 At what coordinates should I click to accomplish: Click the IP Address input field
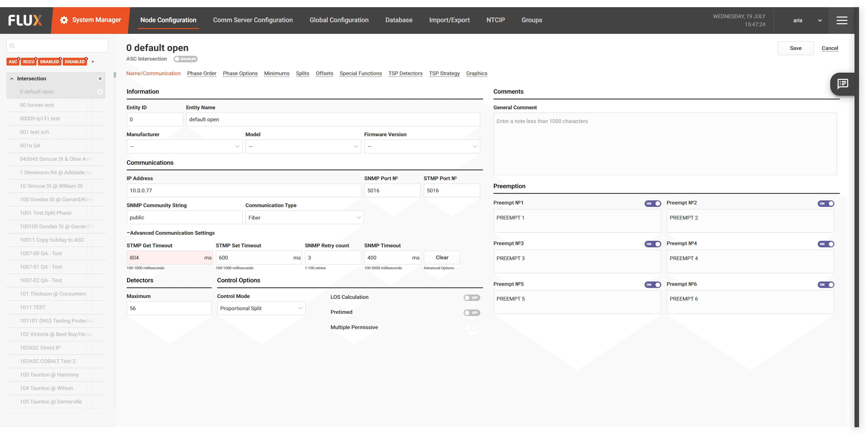pos(243,191)
